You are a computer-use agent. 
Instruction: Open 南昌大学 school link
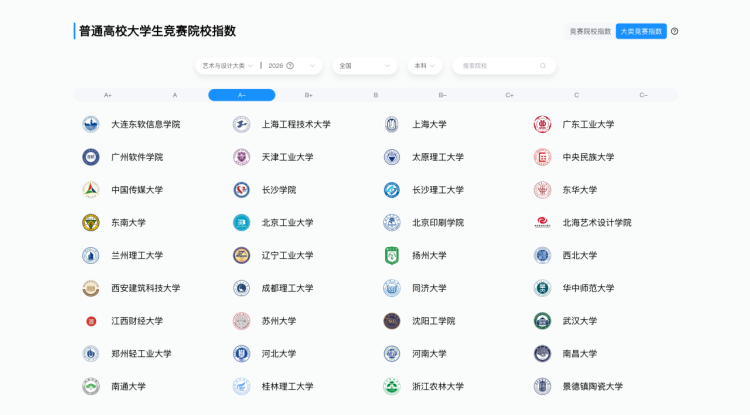(x=579, y=354)
